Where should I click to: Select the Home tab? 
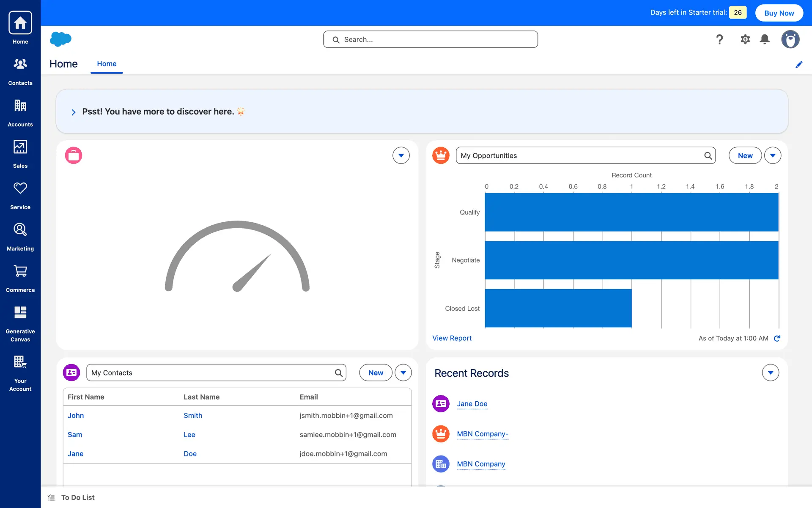[x=107, y=64]
